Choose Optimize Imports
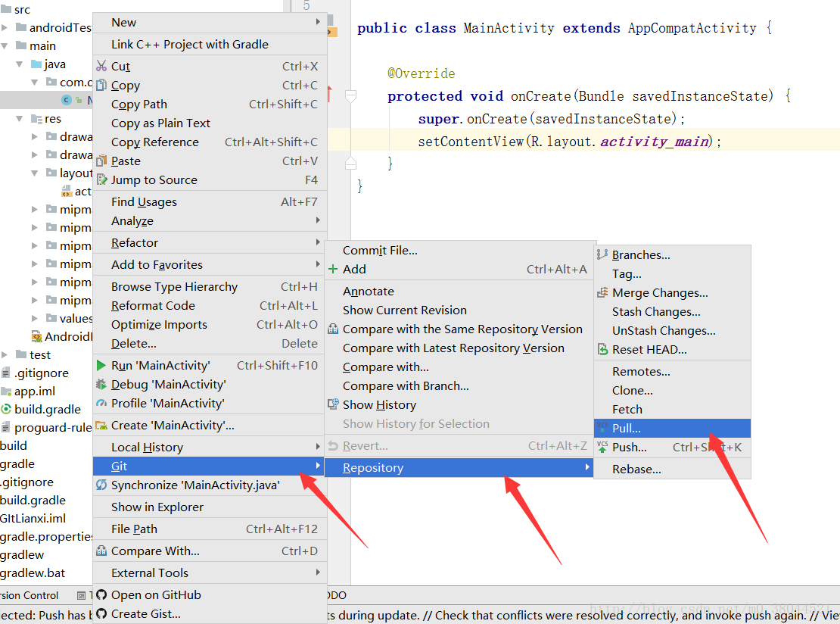 click(210, 325)
